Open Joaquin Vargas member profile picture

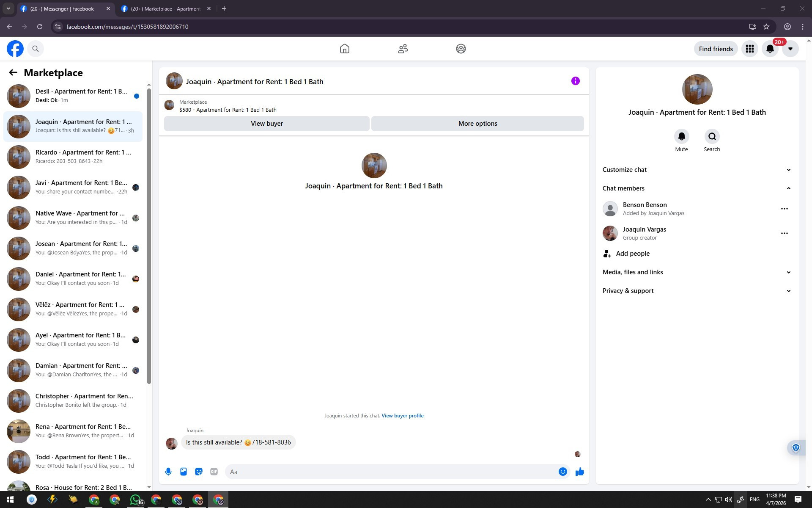(x=610, y=233)
